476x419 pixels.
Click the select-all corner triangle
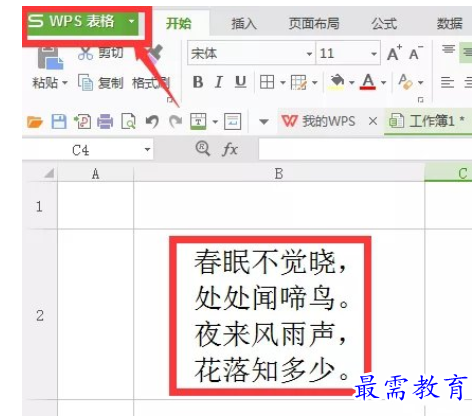(x=49, y=173)
